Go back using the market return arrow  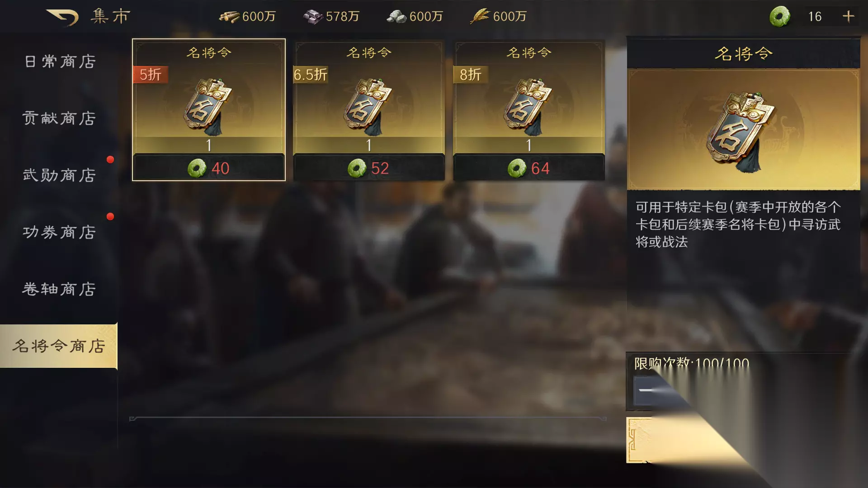coord(63,17)
